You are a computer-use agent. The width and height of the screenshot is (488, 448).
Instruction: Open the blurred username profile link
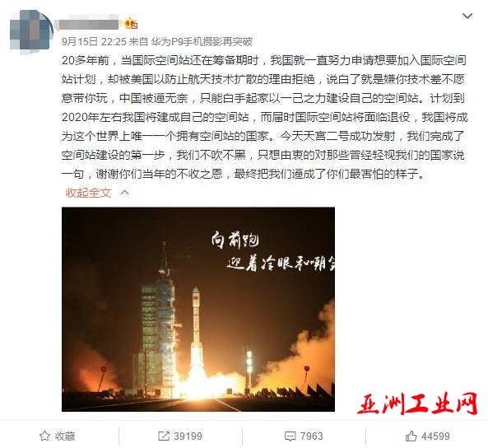pos(88,25)
